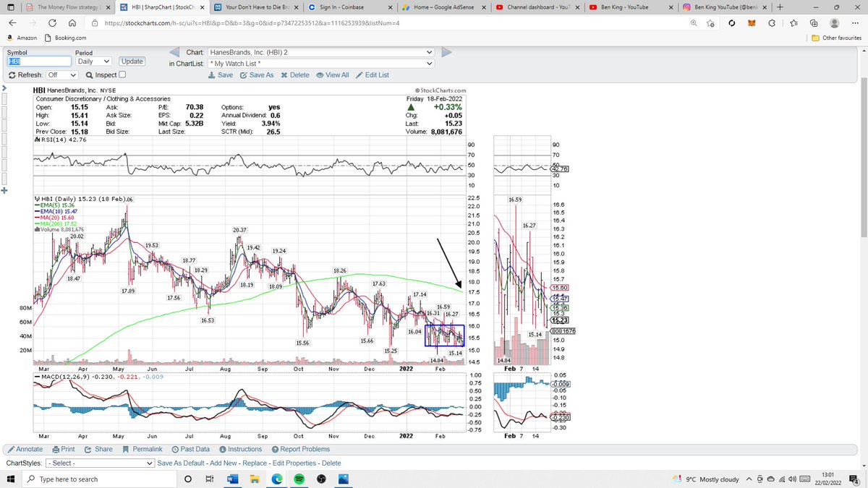Click the zoom magnifier in address bar

click(694, 23)
